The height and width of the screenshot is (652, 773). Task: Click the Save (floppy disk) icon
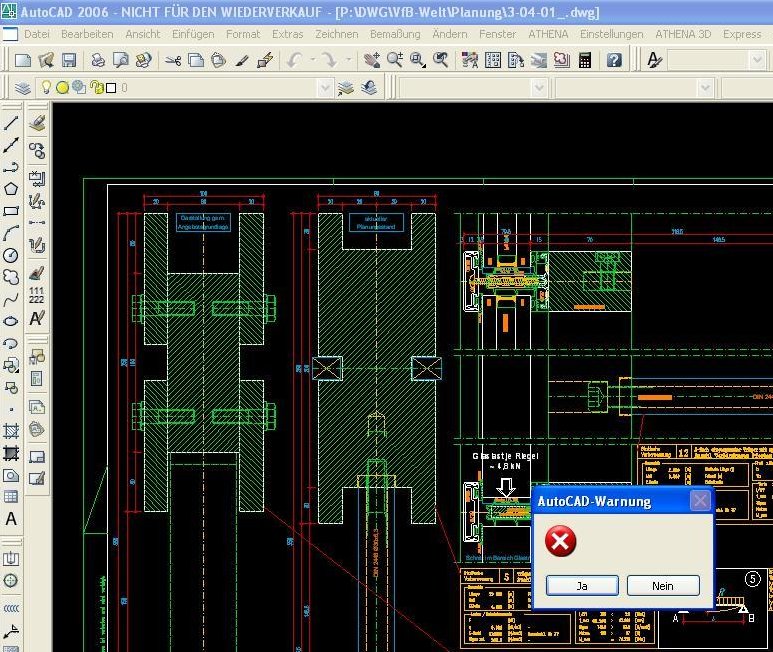[69, 60]
